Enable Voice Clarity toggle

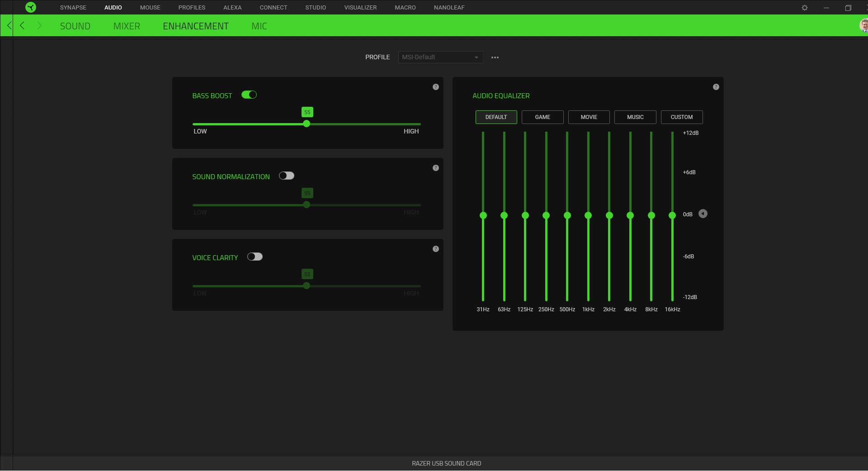tap(255, 257)
